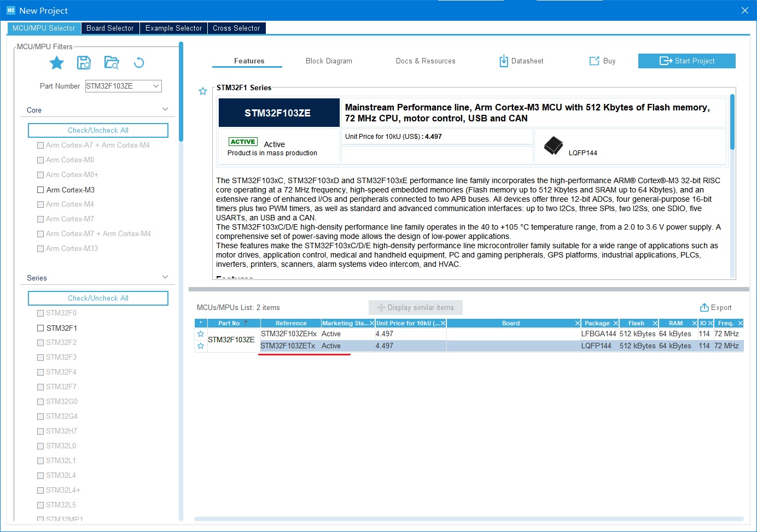Image resolution: width=757 pixels, height=532 pixels.
Task: Click the MCU description panel scrollbar
Action: [732, 122]
